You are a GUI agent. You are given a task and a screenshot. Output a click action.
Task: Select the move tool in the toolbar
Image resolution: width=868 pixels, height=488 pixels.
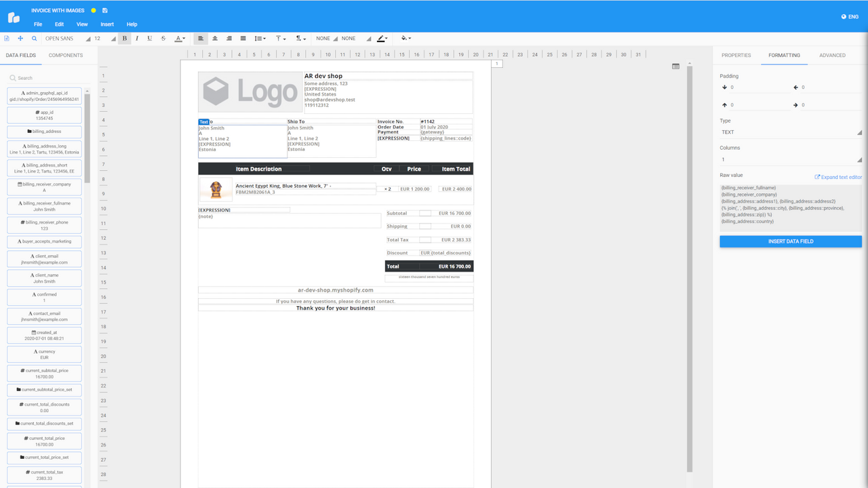pyautogui.click(x=20, y=39)
